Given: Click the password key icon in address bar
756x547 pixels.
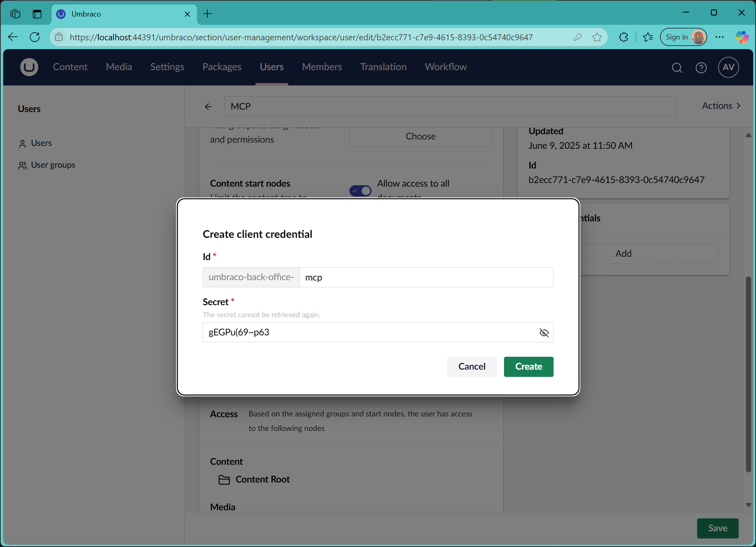Looking at the screenshot, I should [x=577, y=37].
